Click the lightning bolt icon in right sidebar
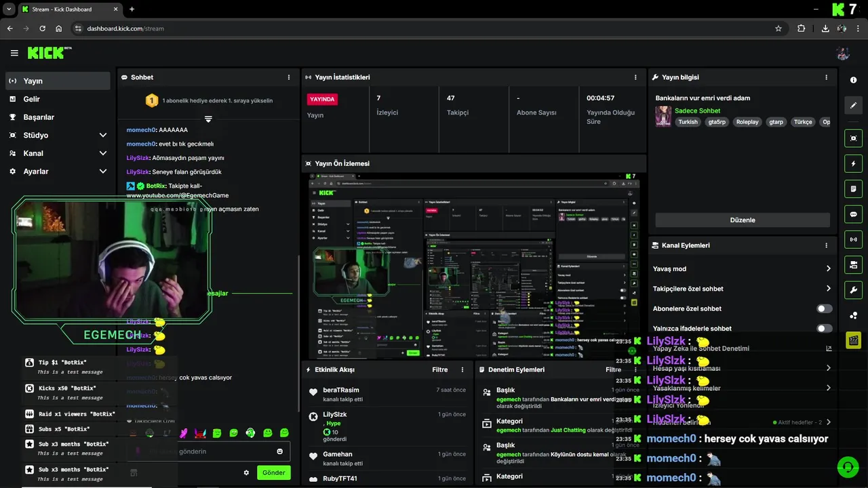This screenshot has height=488, width=868. [x=853, y=163]
